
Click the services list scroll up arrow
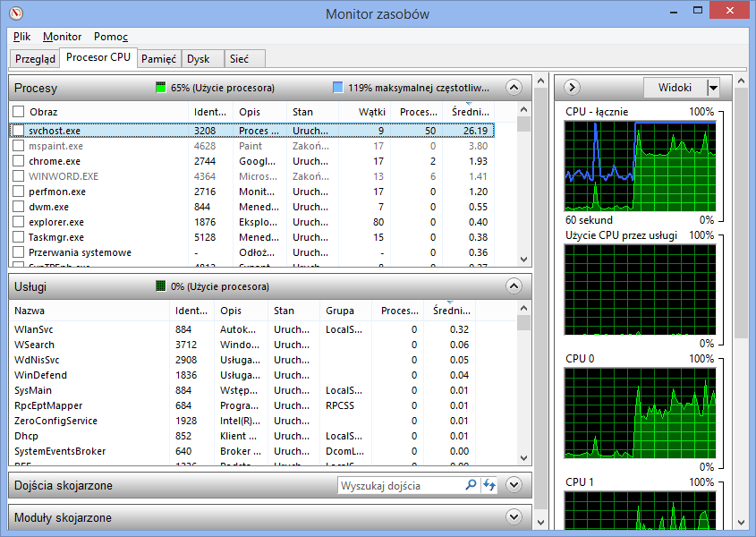click(524, 308)
